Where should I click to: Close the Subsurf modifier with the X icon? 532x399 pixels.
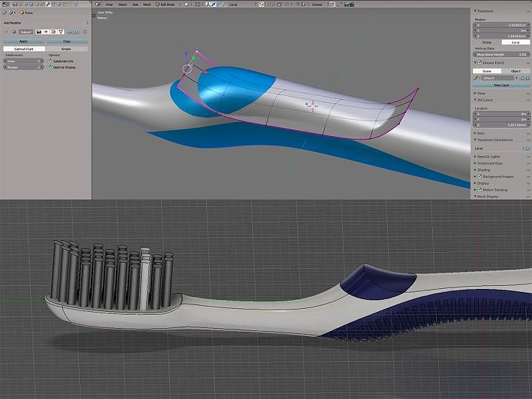85,32
